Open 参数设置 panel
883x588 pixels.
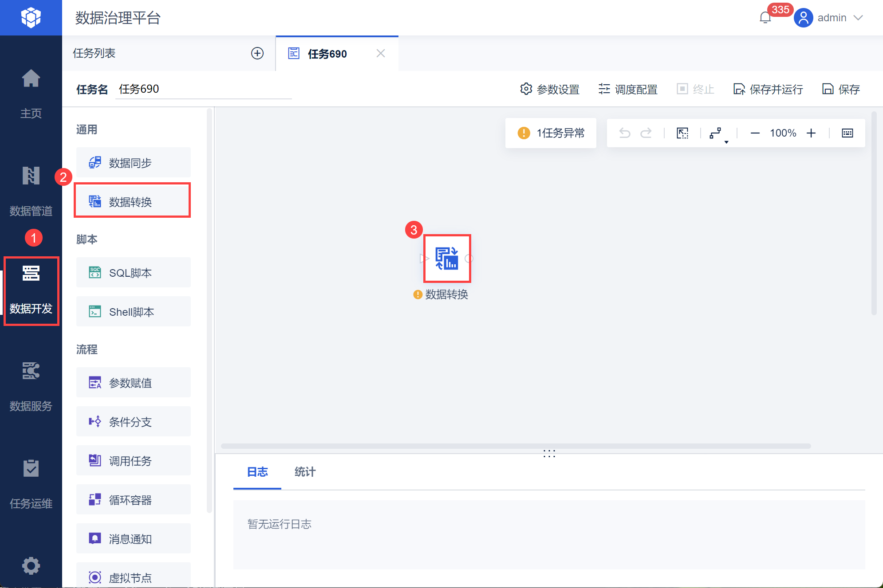[550, 89]
